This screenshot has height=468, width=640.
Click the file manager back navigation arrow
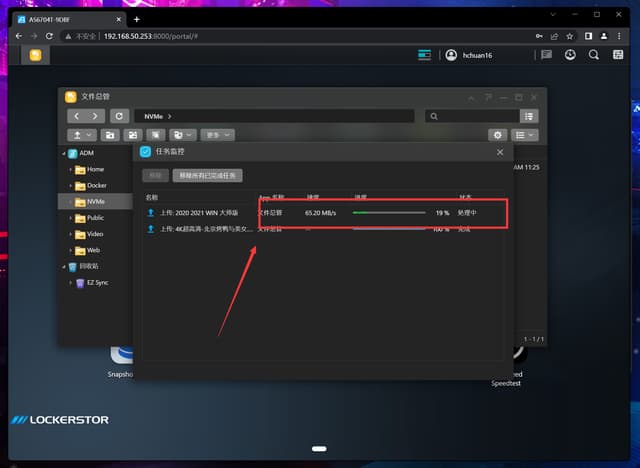78,116
